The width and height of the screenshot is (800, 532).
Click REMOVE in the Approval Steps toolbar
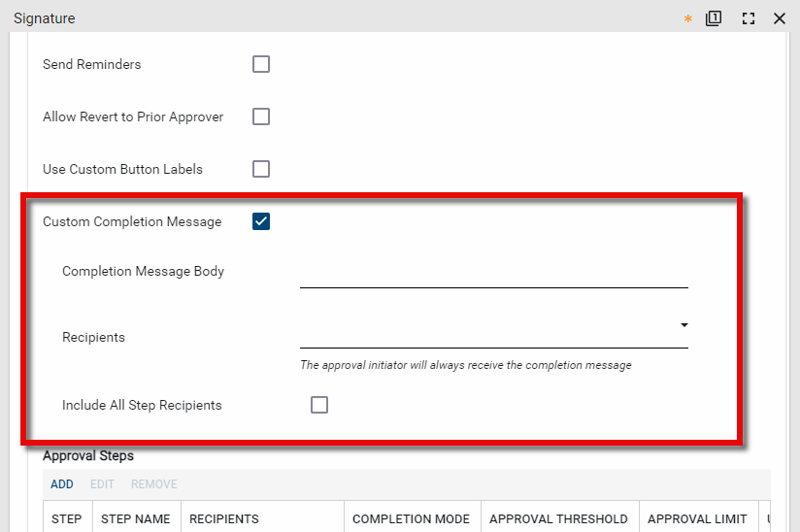point(153,483)
